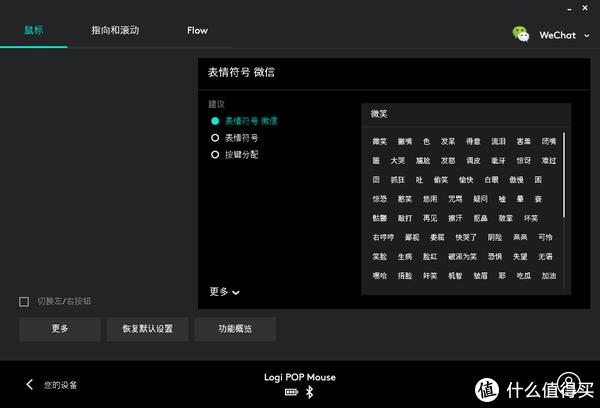Go back using the left arrow icon

coord(29,385)
